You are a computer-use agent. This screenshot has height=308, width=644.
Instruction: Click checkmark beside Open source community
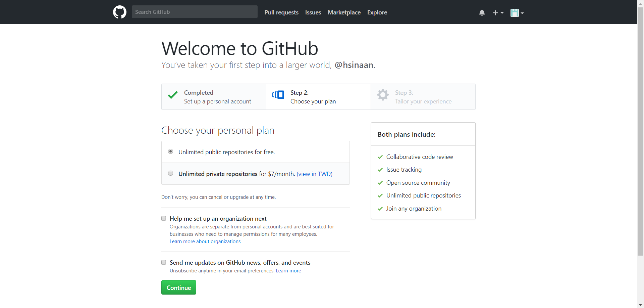[x=380, y=183]
